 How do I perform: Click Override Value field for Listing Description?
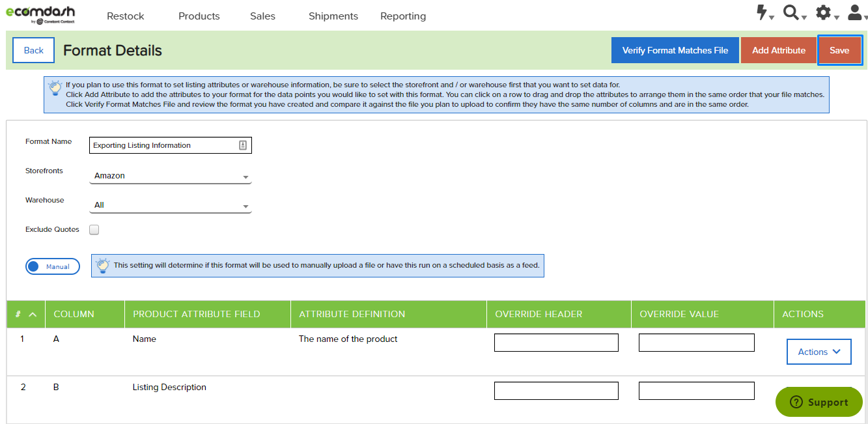pyautogui.click(x=697, y=391)
